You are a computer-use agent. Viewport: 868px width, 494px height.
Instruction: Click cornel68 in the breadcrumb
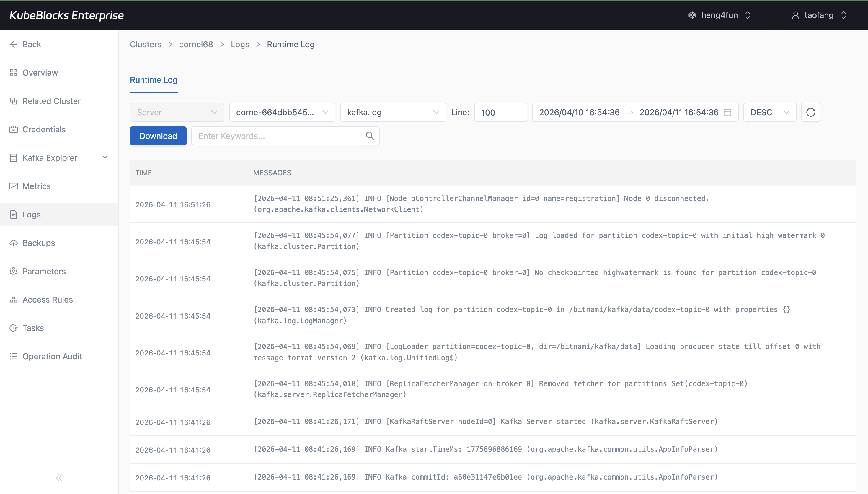[x=196, y=44]
